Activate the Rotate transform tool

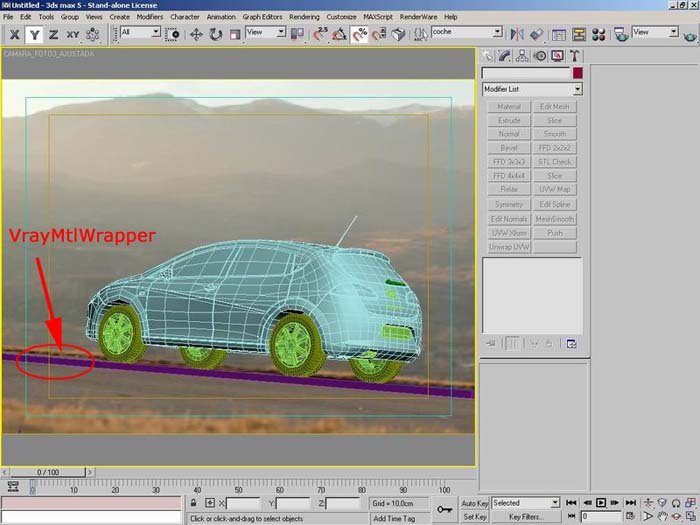coord(213,34)
